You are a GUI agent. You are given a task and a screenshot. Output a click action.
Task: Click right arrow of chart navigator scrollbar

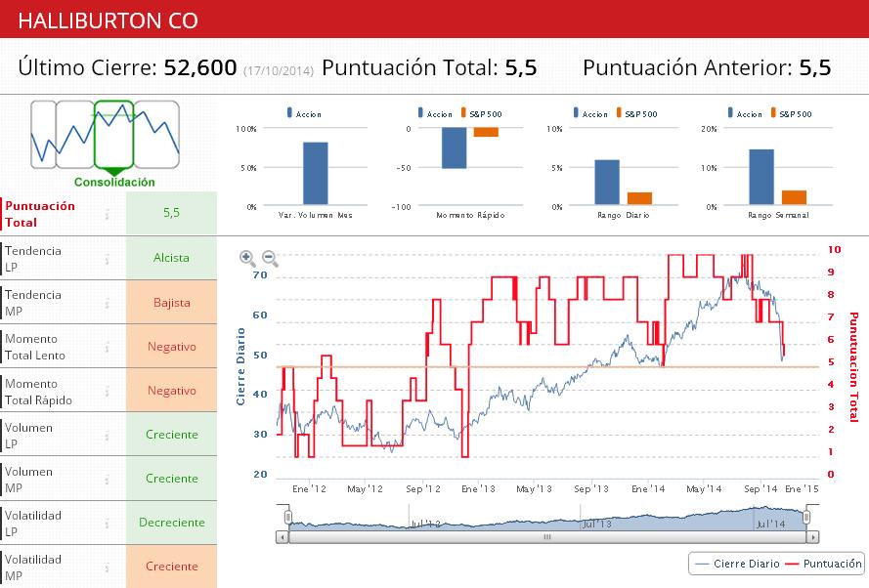pyautogui.click(x=812, y=537)
